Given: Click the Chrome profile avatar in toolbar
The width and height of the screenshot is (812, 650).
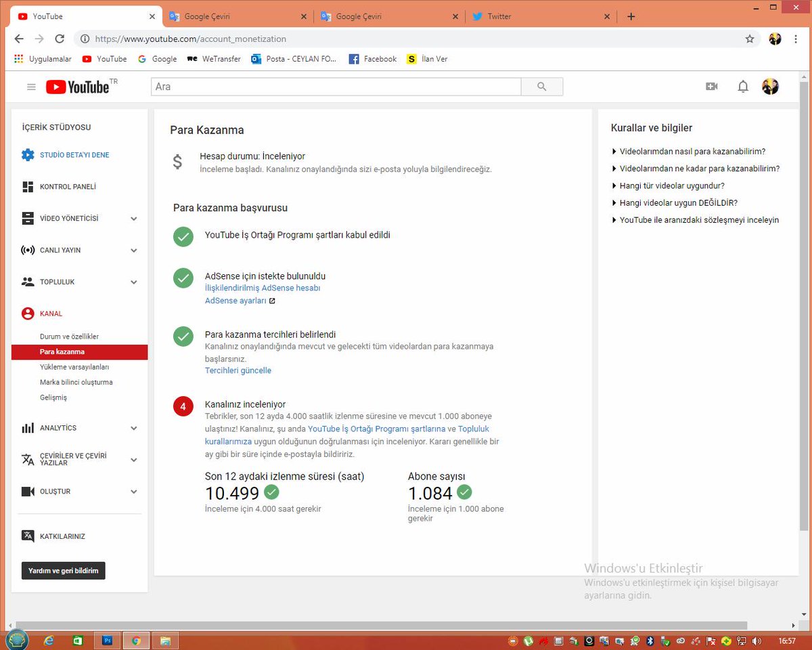Looking at the screenshot, I should pos(775,39).
